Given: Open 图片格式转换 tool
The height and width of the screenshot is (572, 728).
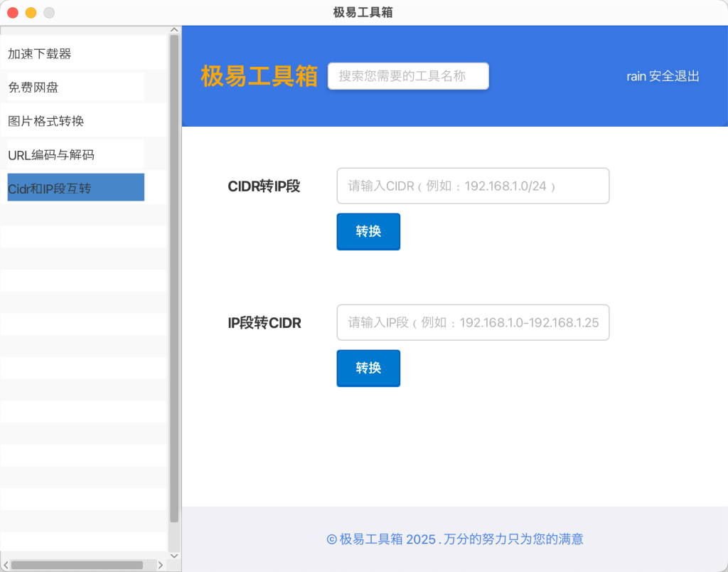Looking at the screenshot, I should [84, 121].
